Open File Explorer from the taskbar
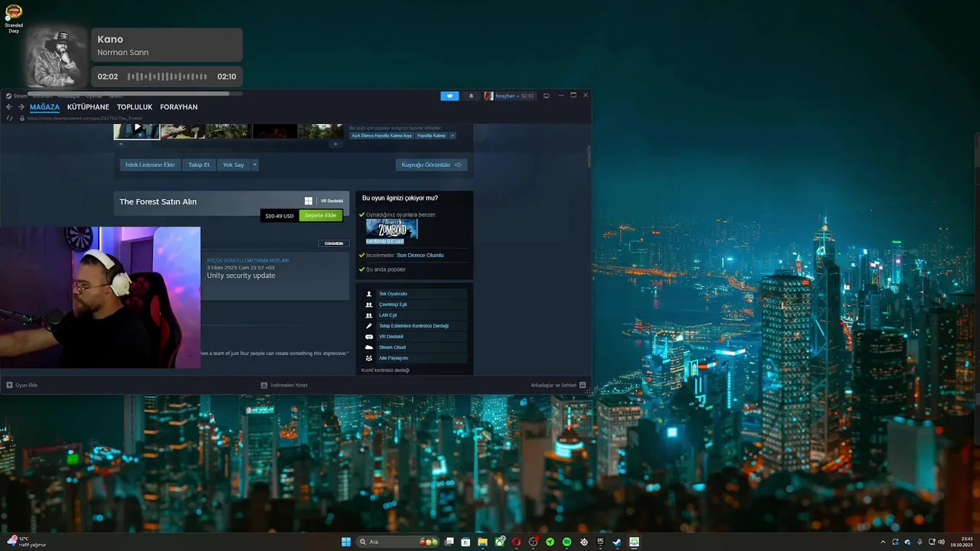 [482, 542]
